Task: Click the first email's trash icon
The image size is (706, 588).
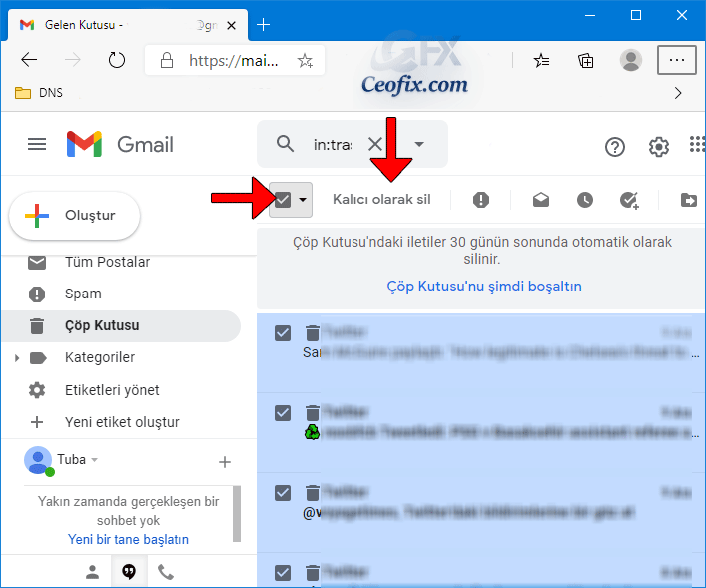Action: pyautogui.click(x=313, y=333)
